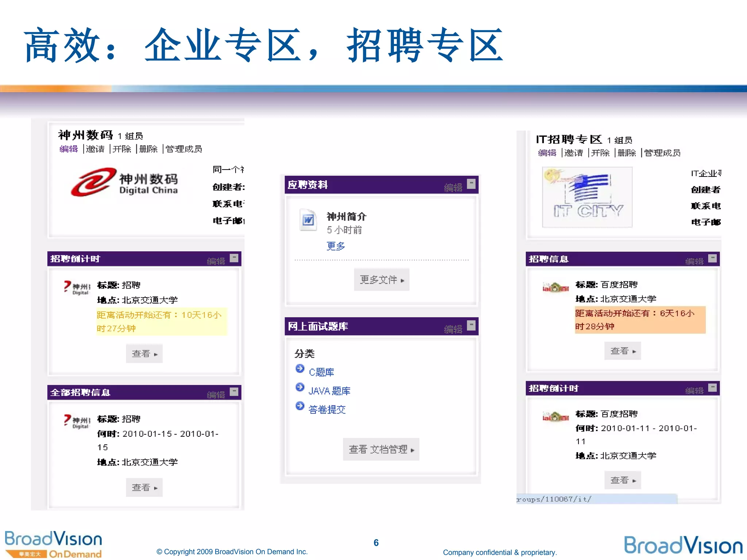This screenshot has width=747, height=560.
Task: Click the 神州 logo icon in 全部招聘信息 panel
Action: 77,421
